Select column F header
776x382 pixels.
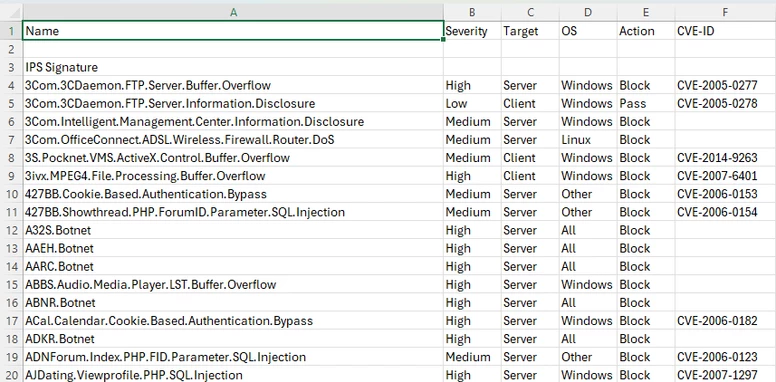click(x=725, y=12)
